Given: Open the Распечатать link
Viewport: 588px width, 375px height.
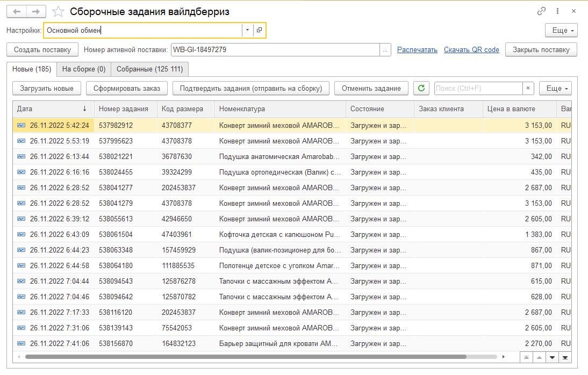Looking at the screenshot, I should coord(417,49).
